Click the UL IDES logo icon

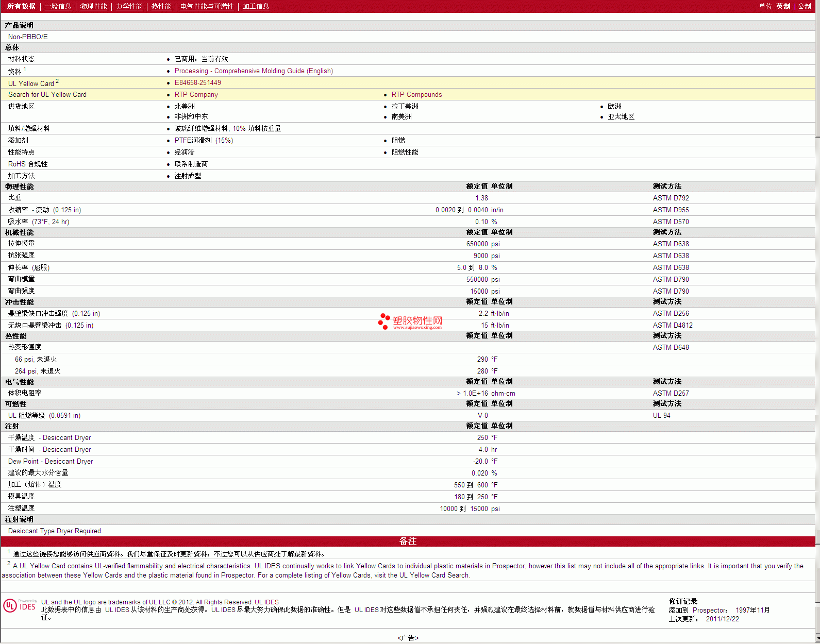coord(20,606)
